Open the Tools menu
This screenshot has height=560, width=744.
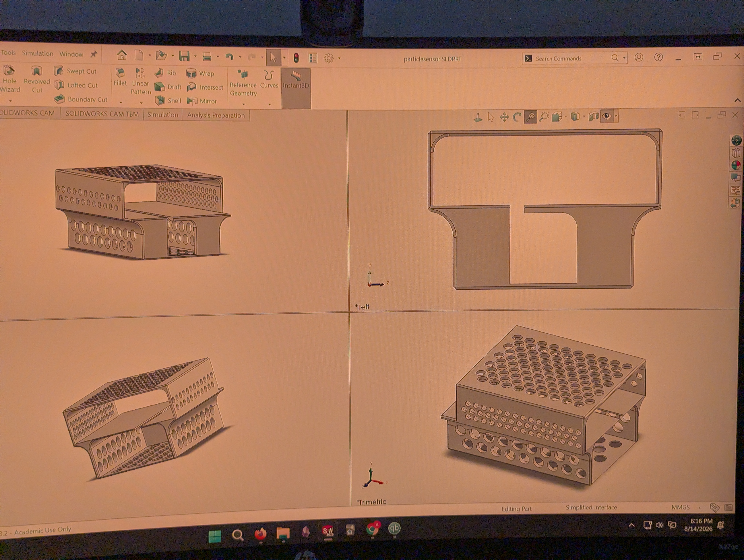8,53
